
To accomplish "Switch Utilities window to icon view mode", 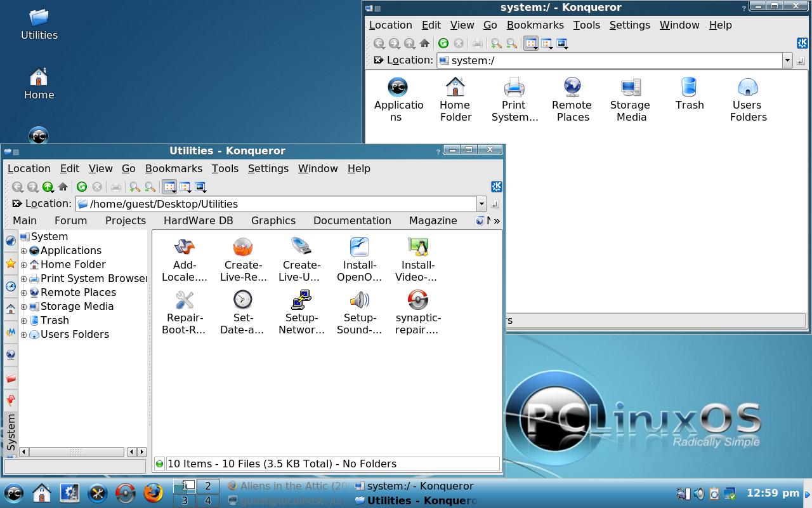I will point(169,187).
